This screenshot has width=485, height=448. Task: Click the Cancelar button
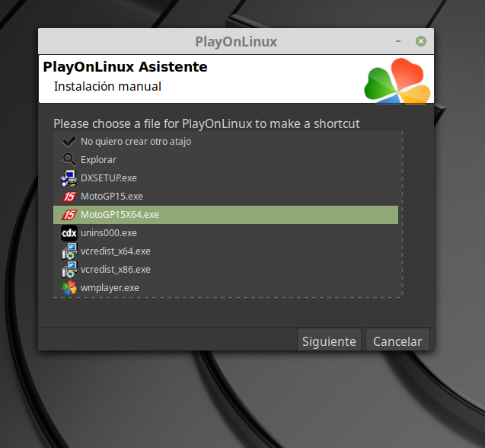397,340
